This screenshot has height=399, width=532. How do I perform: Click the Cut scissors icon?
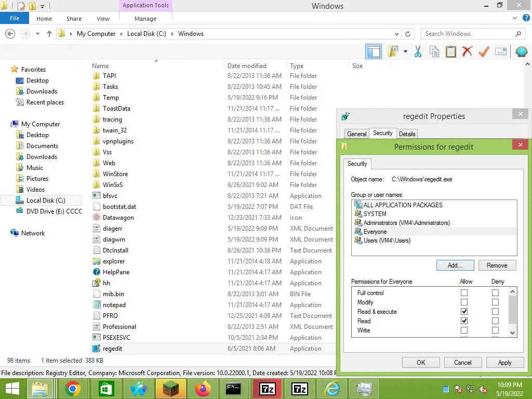click(418, 51)
